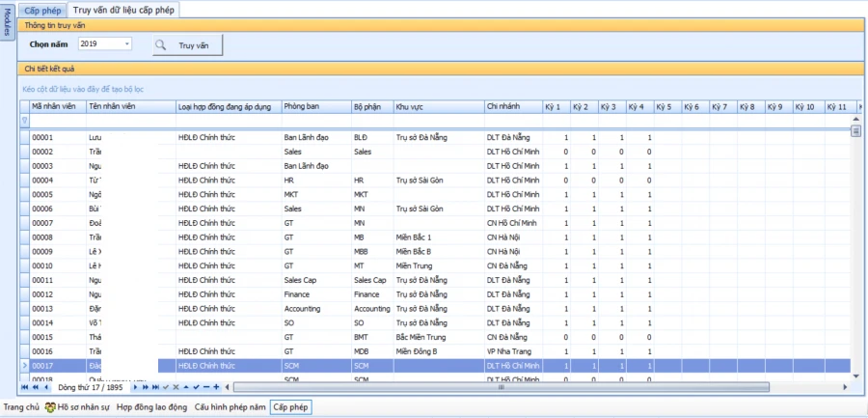Click filter cell under Chi nhánh column
This screenshot has width=868, height=418.
pyautogui.click(x=514, y=120)
